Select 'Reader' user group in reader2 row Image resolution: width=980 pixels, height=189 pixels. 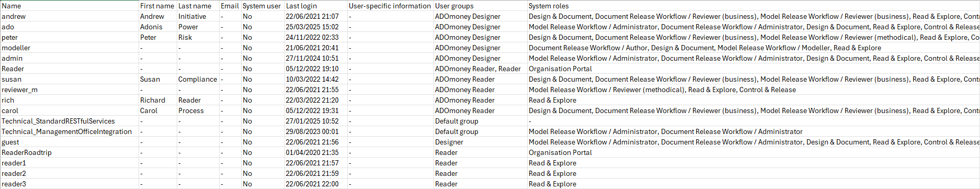point(481,173)
